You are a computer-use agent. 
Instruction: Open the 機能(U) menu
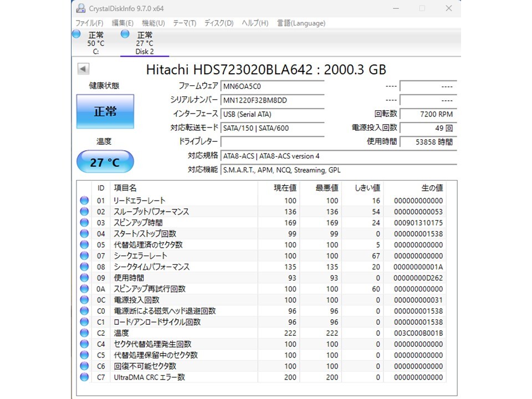[153, 23]
